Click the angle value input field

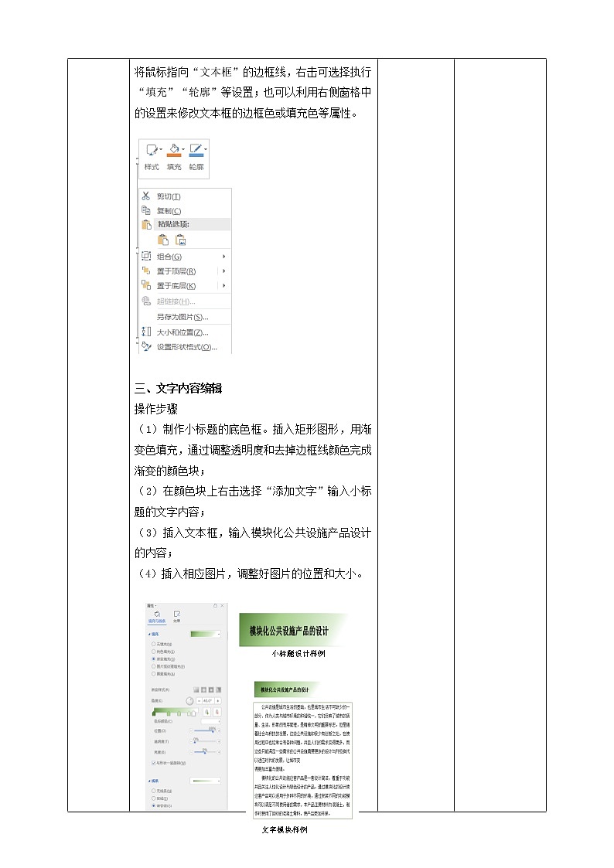pos(208,701)
